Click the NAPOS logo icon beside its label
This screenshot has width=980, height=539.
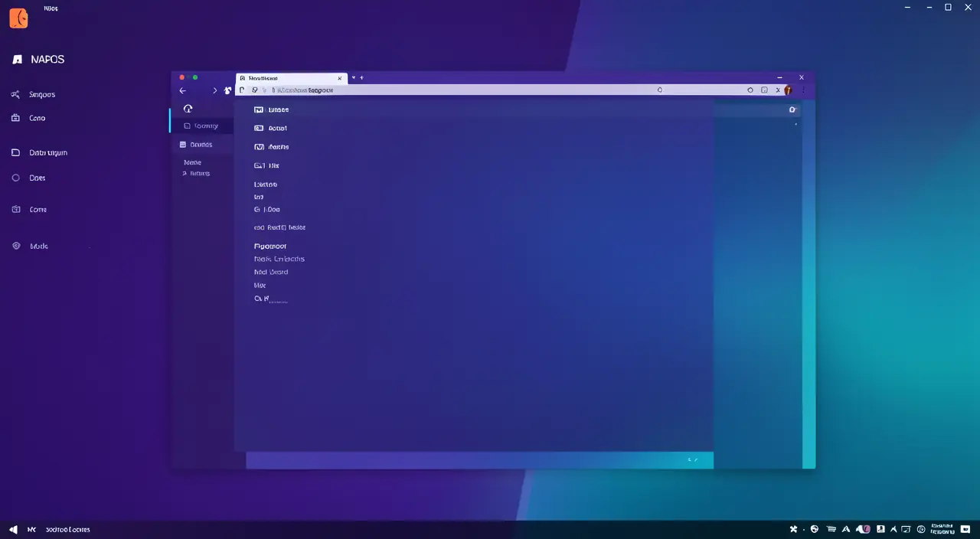[x=17, y=60]
